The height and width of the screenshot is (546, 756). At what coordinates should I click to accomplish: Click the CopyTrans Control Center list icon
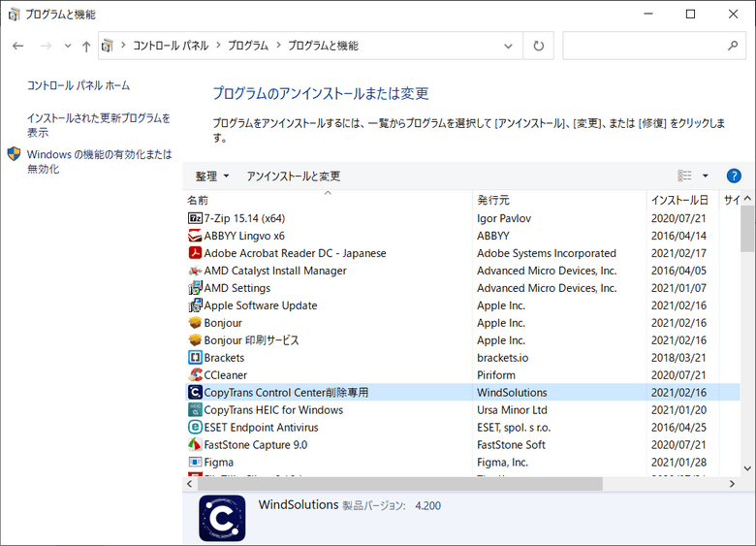[195, 392]
